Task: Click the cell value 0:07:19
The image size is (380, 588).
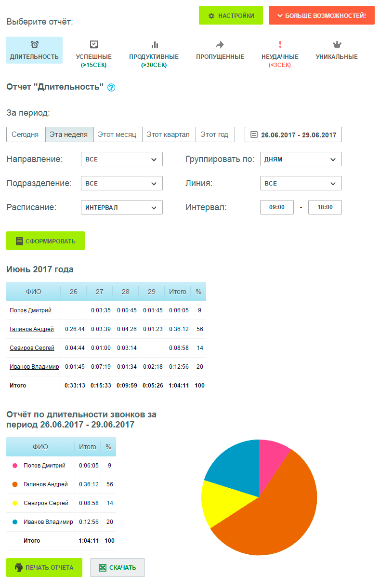Action: click(x=101, y=367)
